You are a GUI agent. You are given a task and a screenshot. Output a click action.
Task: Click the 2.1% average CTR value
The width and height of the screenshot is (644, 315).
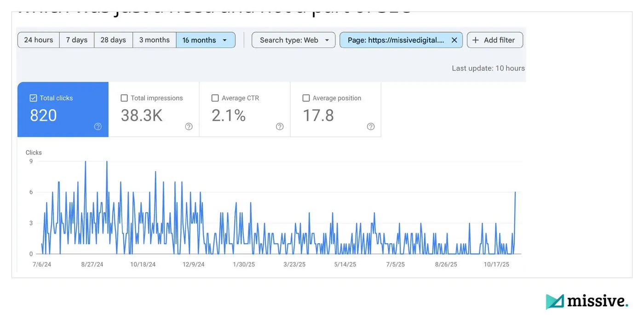click(x=229, y=115)
